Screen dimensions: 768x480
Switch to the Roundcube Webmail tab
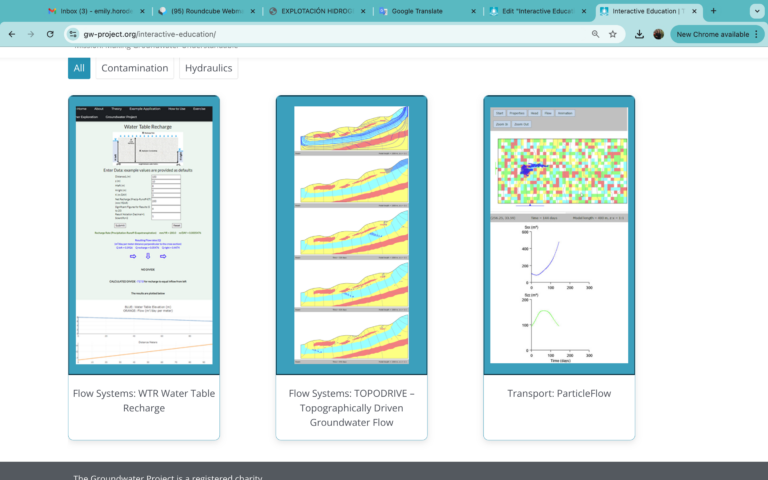(x=209, y=10)
